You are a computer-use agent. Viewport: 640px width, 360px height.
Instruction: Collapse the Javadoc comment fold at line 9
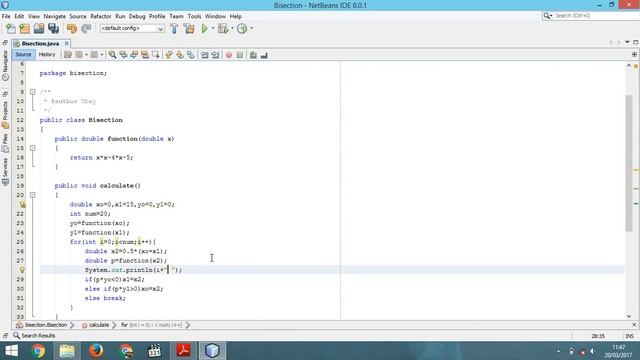[33, 92]
